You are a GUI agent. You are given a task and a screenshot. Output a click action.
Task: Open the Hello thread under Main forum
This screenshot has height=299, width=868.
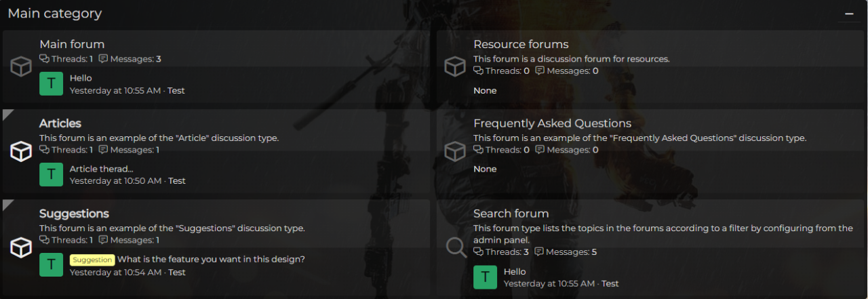81,78
